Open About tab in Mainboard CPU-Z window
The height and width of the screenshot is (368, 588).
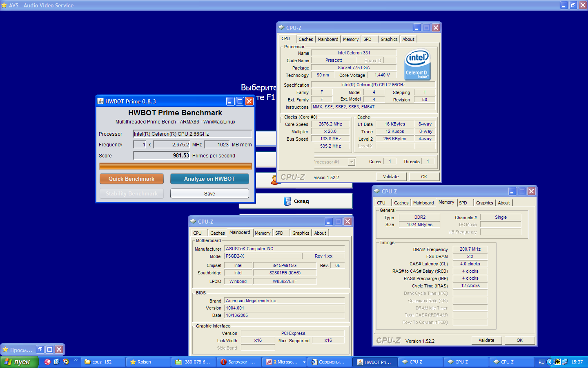point(320,233)
